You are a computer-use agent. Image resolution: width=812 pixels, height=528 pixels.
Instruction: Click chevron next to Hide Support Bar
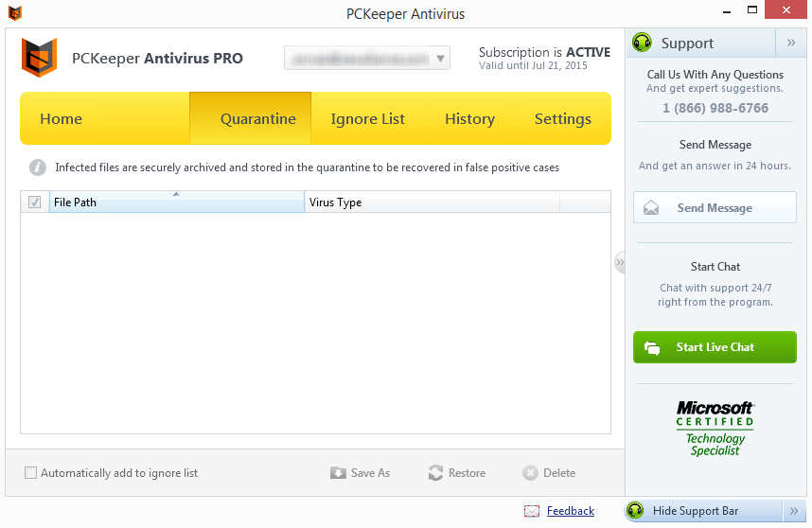(x=794, y=511)
